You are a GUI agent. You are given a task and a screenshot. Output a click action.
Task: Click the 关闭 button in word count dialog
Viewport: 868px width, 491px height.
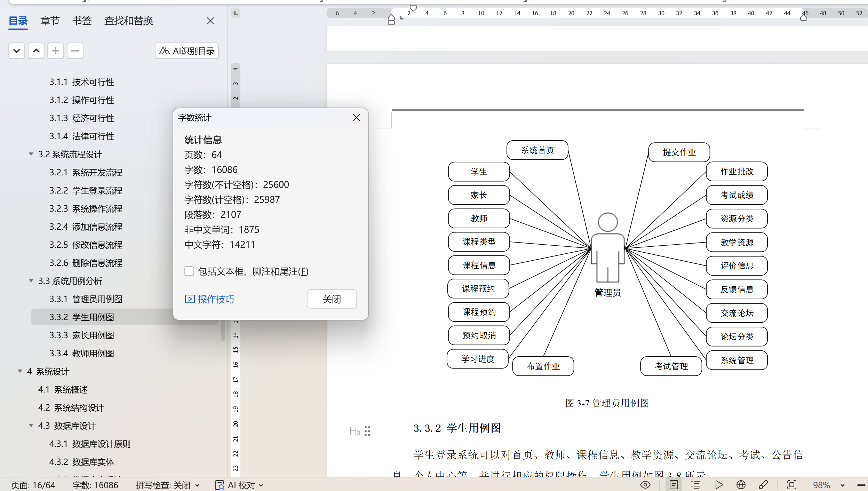331,299
